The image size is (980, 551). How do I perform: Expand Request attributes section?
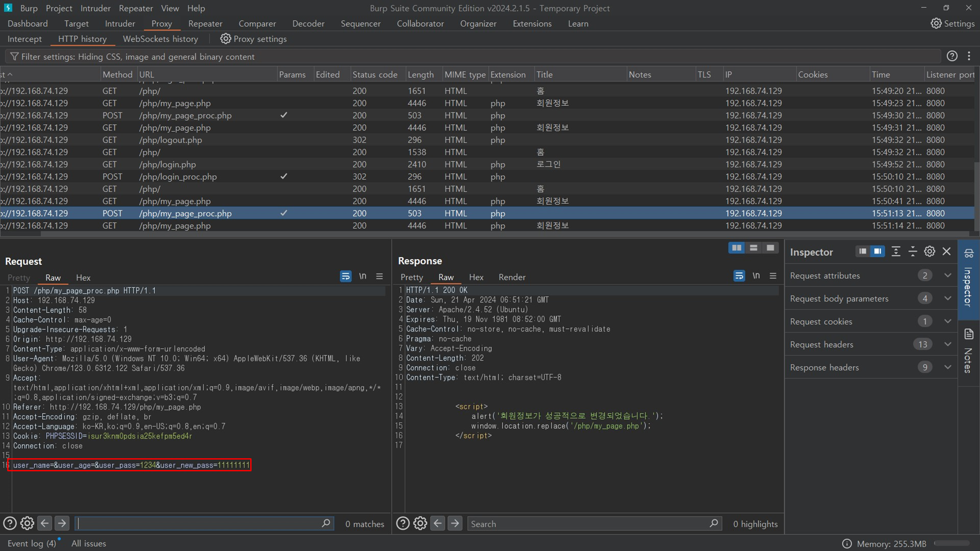871,276
